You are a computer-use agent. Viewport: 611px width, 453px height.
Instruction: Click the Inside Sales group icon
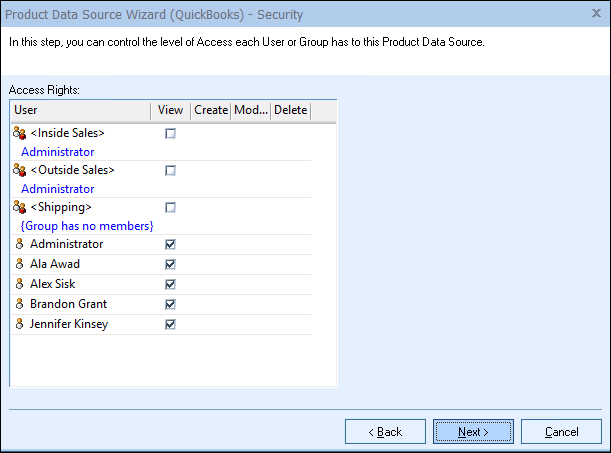(x=19, y=133)
